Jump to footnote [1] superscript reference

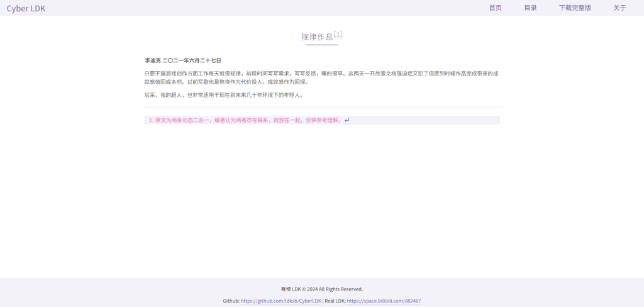pos(338,35)
